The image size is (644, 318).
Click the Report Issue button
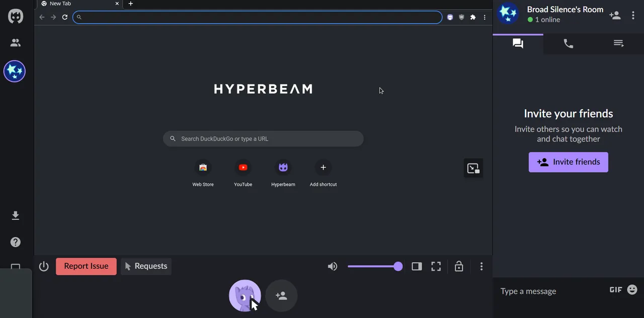[86, 266]
